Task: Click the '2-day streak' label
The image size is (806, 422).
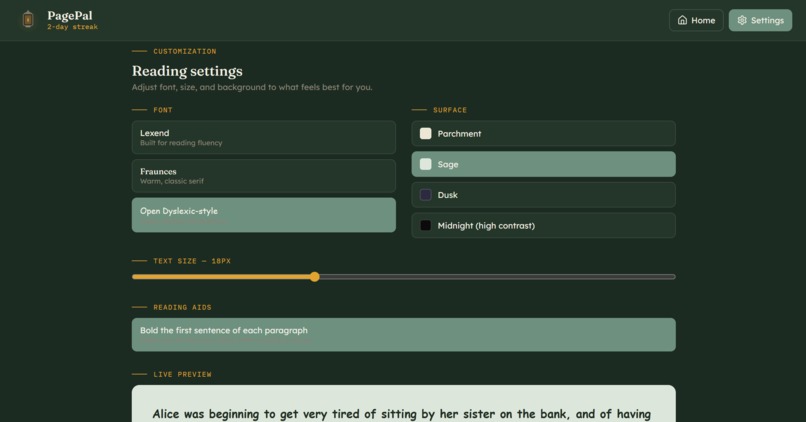Action: point(72,27)
